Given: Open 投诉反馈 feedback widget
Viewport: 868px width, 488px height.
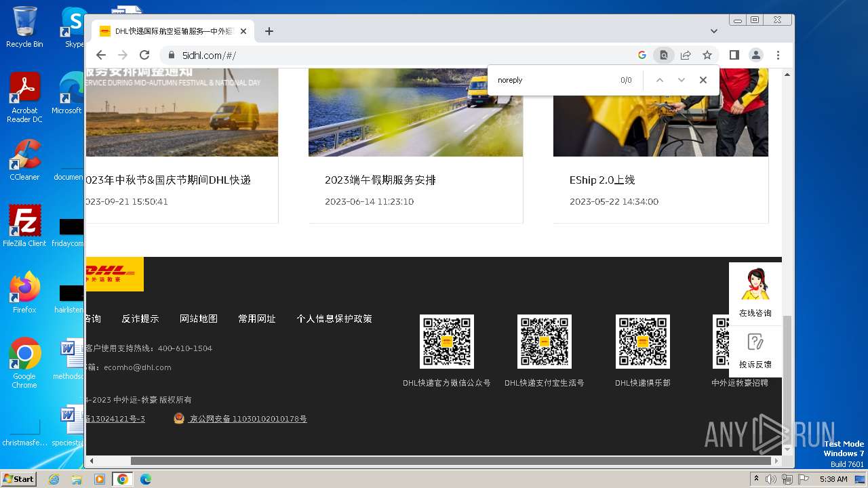Looking at the screenshot, I should [755, 351].
